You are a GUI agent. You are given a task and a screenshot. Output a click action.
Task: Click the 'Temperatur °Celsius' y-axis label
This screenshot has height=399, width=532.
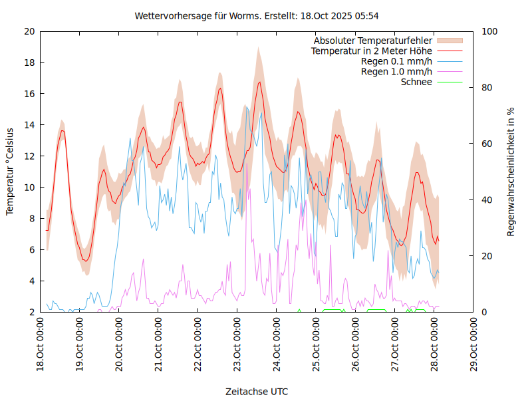point(10,171)
